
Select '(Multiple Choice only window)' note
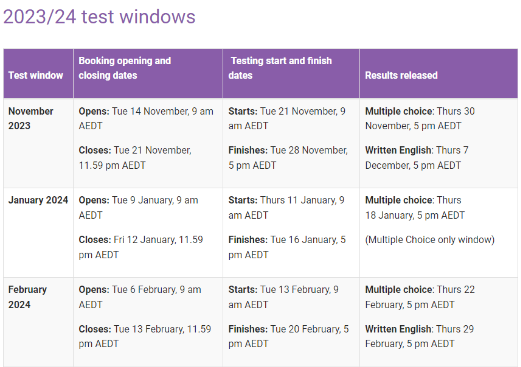point(430,240)
